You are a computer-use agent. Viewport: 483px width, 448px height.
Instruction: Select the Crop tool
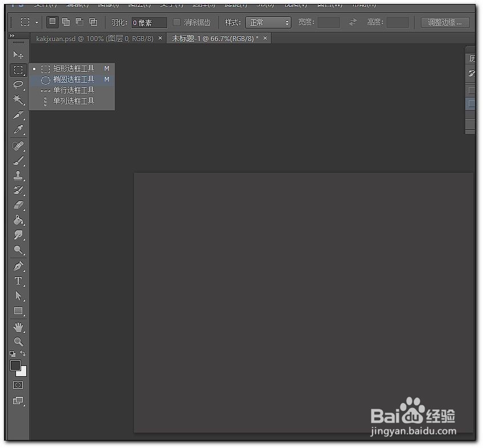tap(18, 115)
